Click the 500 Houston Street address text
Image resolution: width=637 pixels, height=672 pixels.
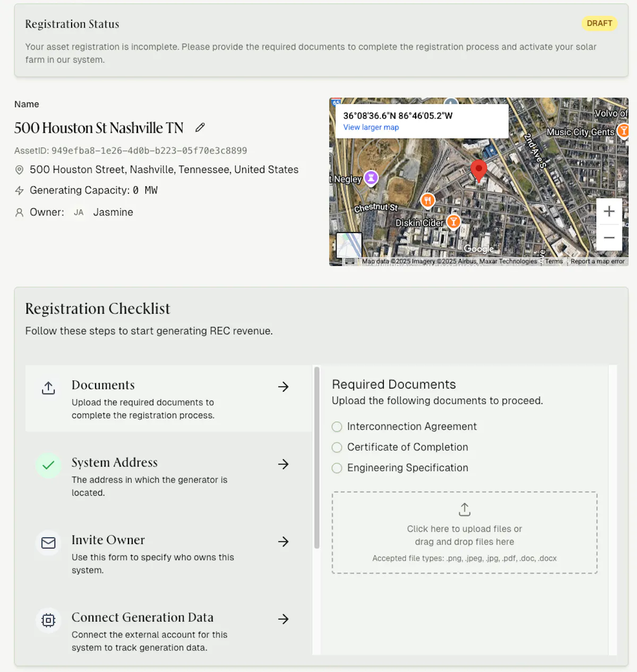coord(164,170)
